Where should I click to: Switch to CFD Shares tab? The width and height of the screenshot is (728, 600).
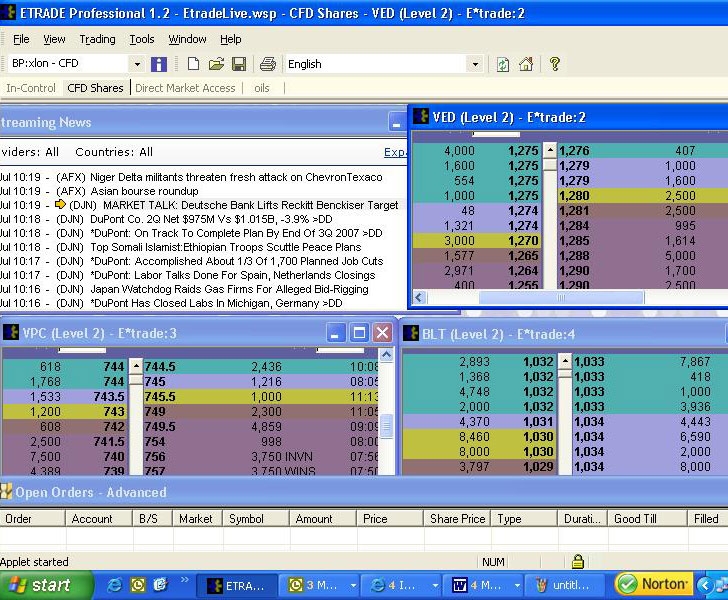pyautogui.click(x=95, y=88)
